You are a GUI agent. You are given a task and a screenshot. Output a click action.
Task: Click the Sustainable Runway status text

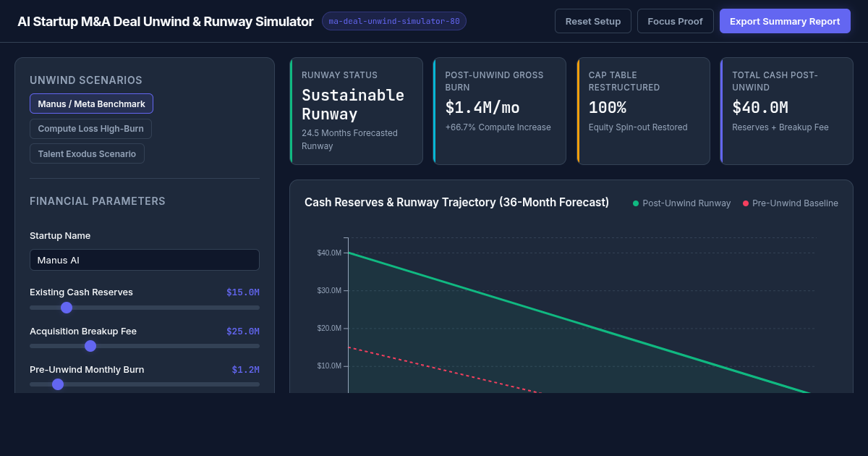point(353,104)
